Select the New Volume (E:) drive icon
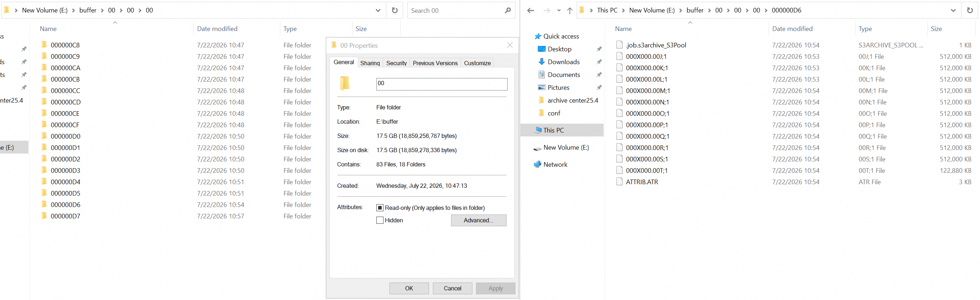The image size is (980, 300). (x=537, y=148)
